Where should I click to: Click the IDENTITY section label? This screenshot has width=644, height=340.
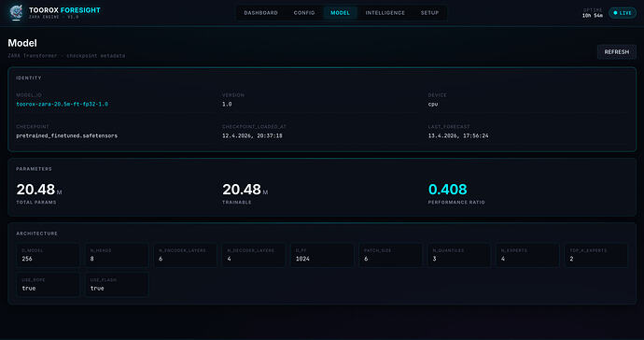click(29, 78)
